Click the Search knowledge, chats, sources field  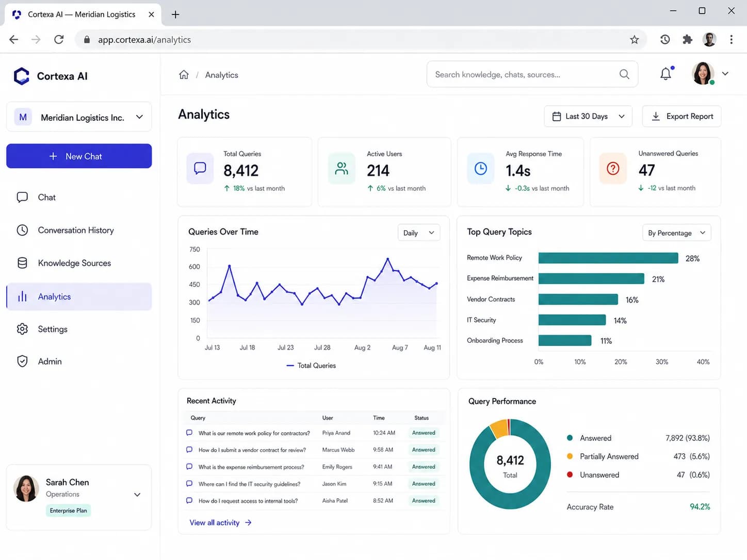[x=532, y=74]
